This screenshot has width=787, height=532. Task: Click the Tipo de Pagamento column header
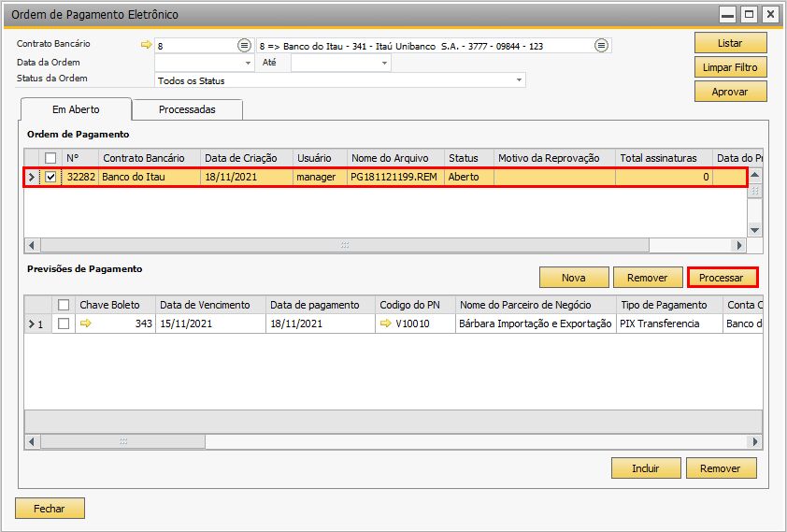pyautogui.click(x=669, y=305)
